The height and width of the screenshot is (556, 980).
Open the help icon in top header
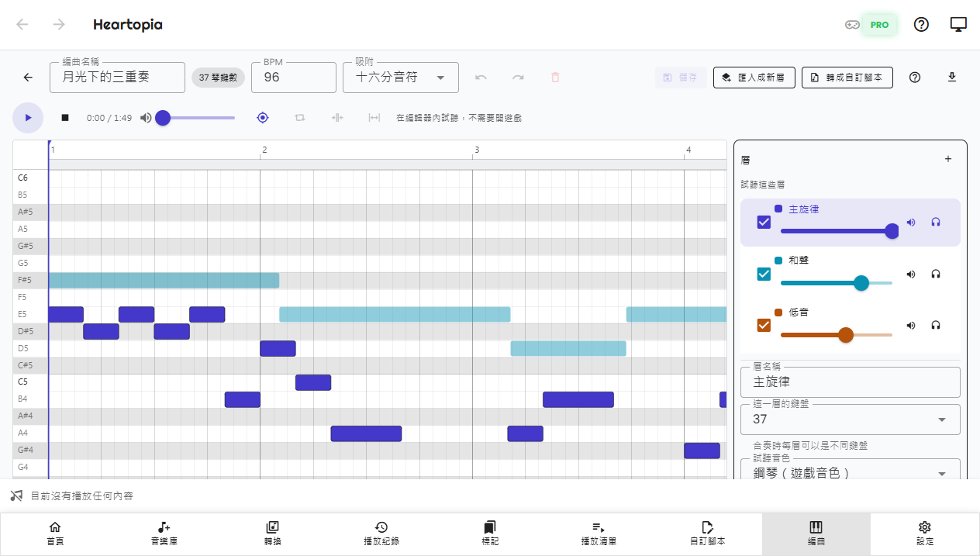coord(921,24)
